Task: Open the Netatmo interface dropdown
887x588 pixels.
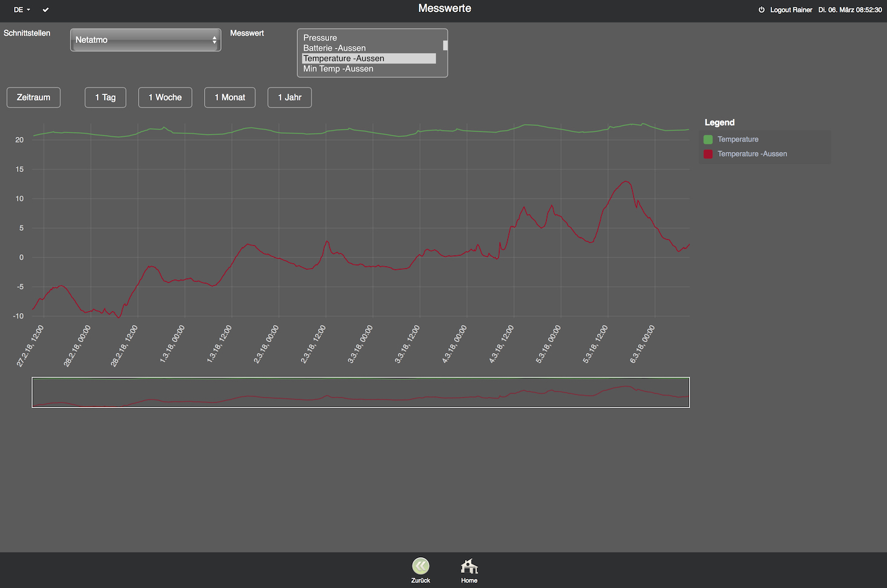Action: point(145,40)
